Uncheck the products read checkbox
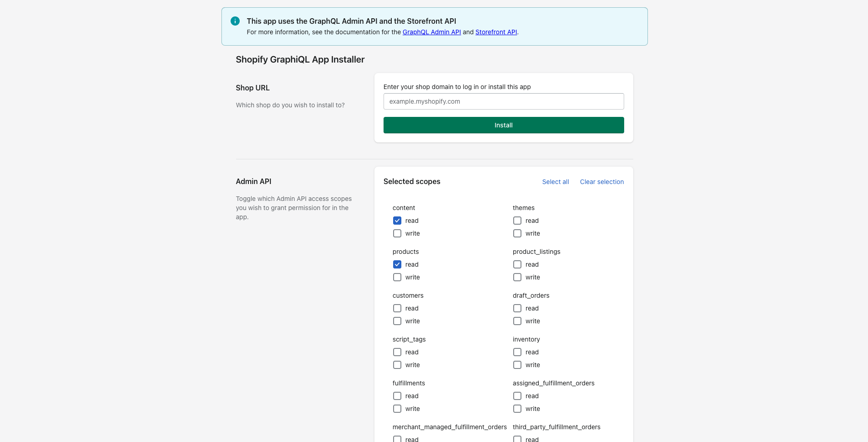Screen dimensions: 868x442 [397, 264]
